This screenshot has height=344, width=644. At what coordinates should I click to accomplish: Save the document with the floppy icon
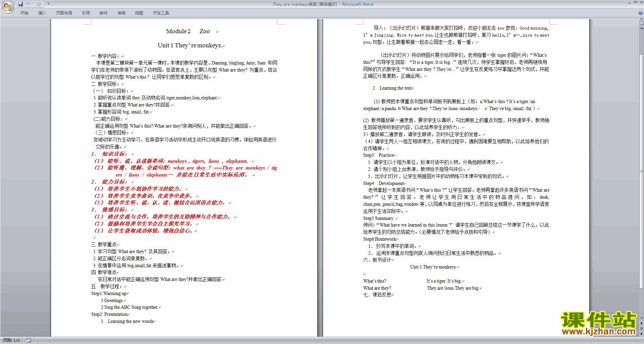20,4
